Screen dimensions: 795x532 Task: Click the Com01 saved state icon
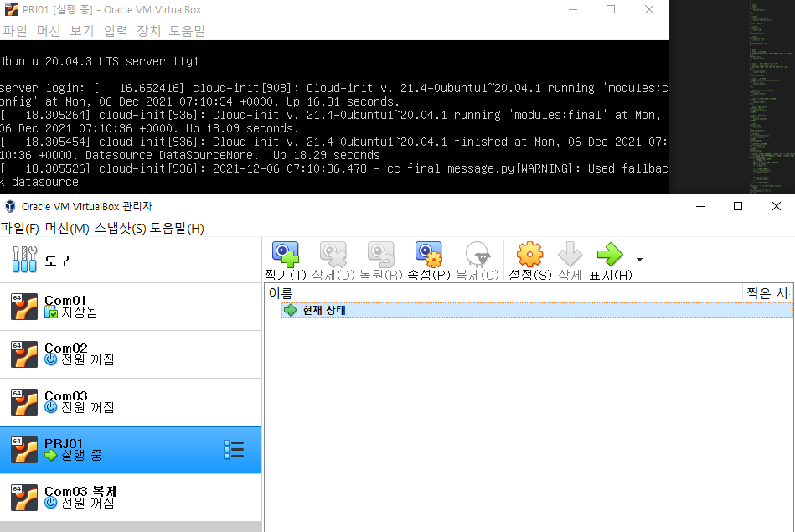[x=51, y=312]
